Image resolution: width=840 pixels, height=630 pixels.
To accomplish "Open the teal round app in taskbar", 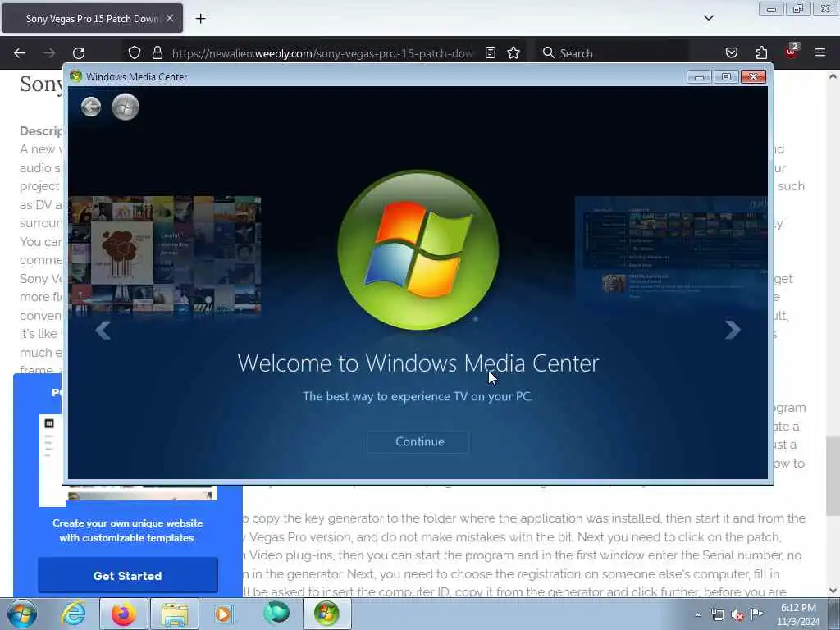I will point(276,614).
